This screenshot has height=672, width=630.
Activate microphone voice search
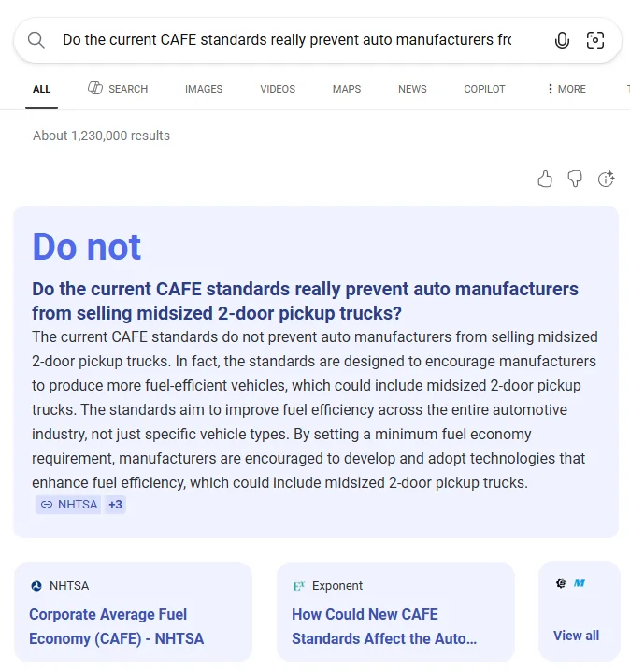click(562, 40)
